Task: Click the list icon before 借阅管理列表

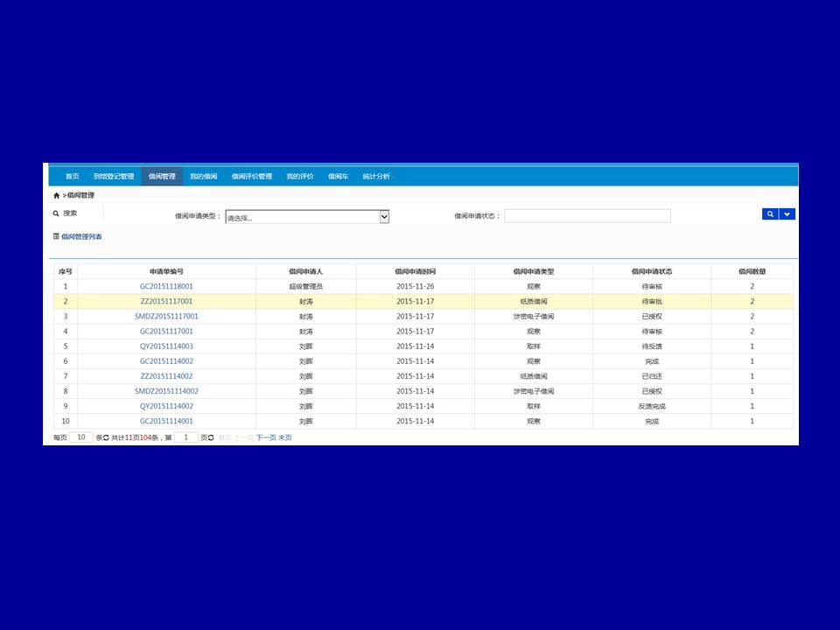Action: [56, 236]
